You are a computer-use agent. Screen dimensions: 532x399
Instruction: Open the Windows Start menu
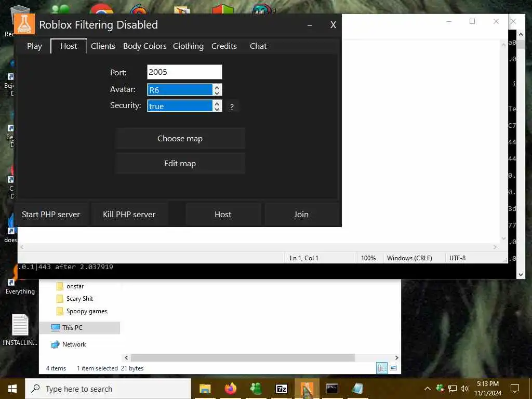tap(12, 389)
